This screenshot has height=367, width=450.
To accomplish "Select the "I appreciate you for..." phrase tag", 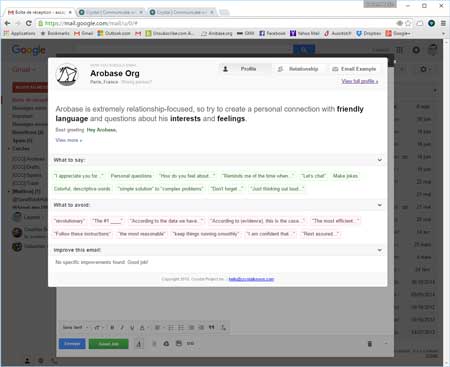I will pyautogui.click(x=79, y=176).
